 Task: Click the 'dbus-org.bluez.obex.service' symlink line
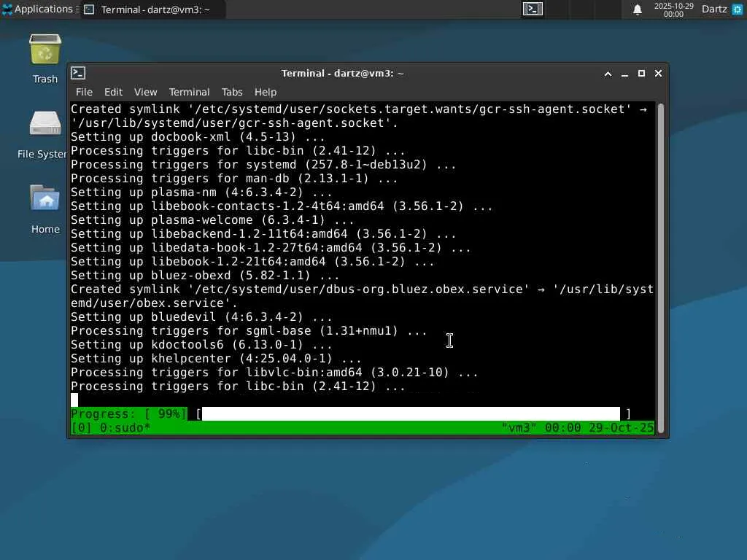click(x=362, y=296)
